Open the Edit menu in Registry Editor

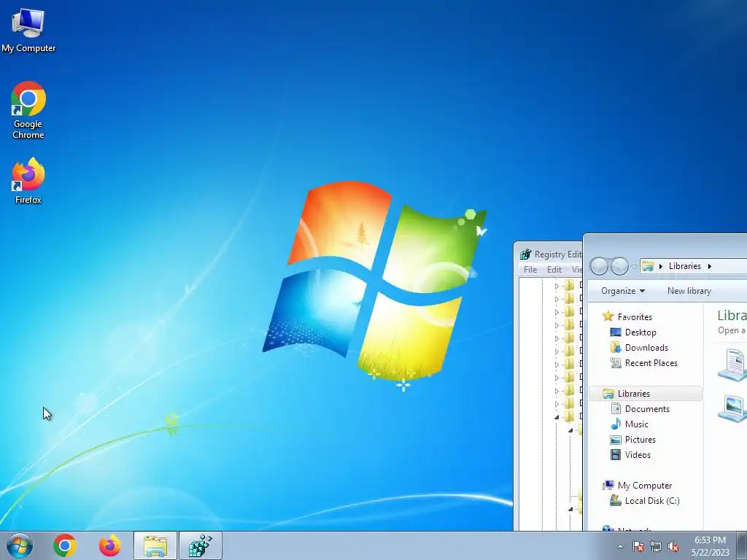coord(554,270)
